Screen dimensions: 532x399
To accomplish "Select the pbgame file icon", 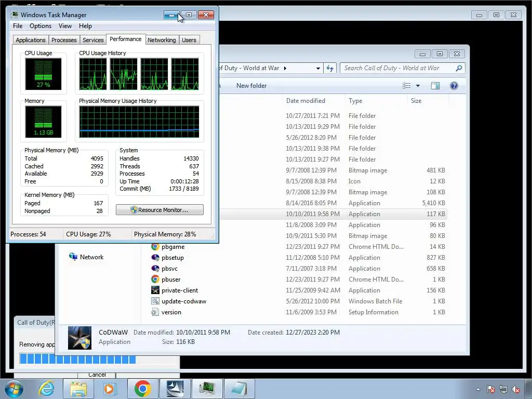I will [x=155, y=247].
